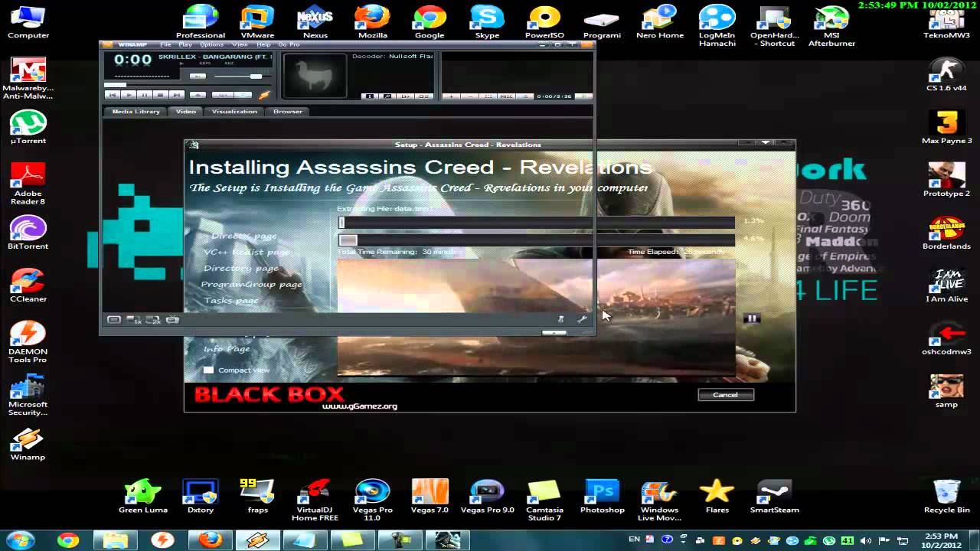Open the Borderlands desktop icon
Image resolution: width=980 pixels, height=551 pixels.
[x=947, y=233]
